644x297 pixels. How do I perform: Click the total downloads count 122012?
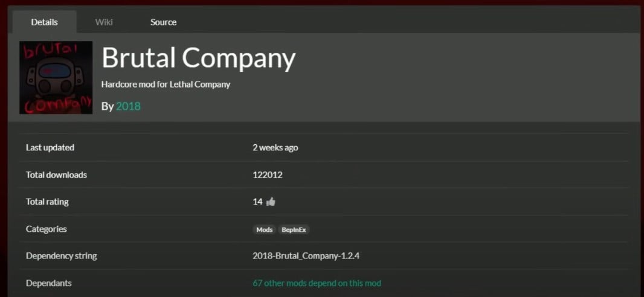(x=268, y=175)
